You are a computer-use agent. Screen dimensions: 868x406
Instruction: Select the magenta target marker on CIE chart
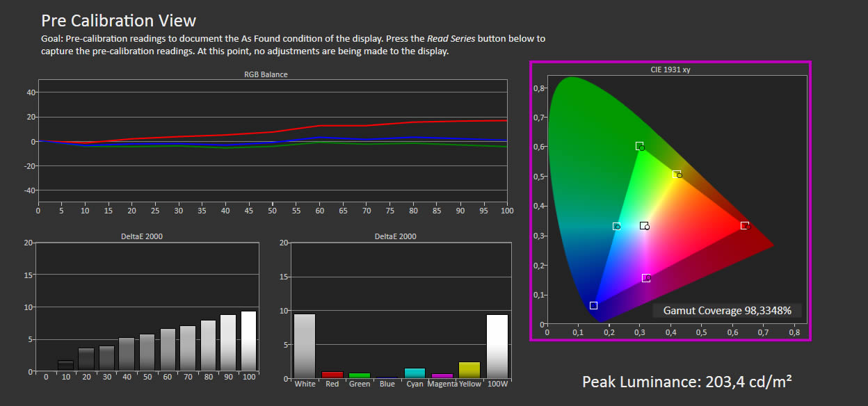pyautogui.click(x=646, y=278)
